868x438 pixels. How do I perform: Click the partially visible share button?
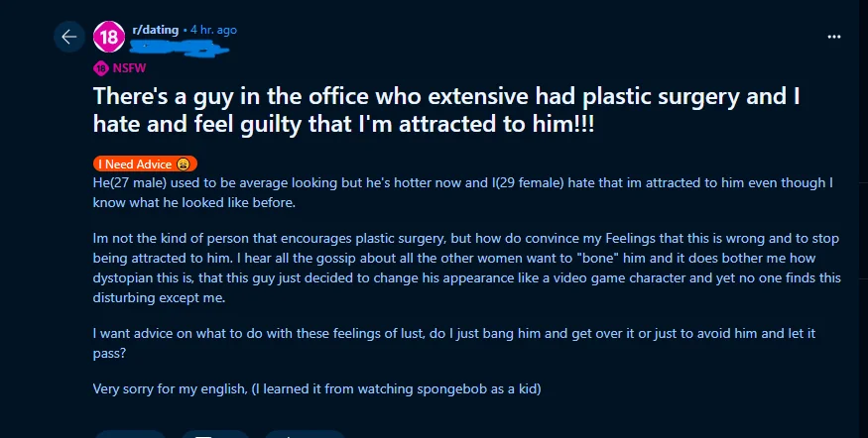pos(305,434)
